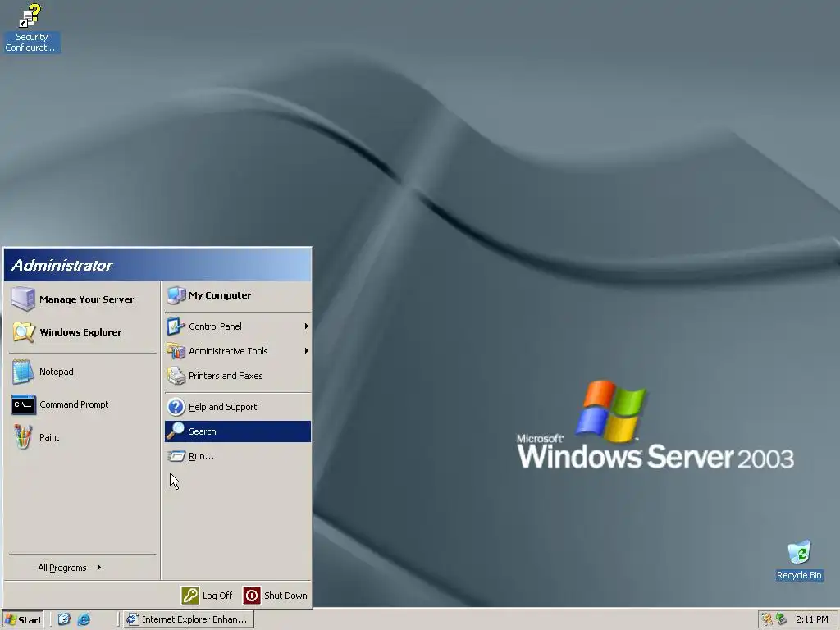The image size is (840, 630).
Task: Select the highlighted Search entry
Action: click(x=238, y=431)
